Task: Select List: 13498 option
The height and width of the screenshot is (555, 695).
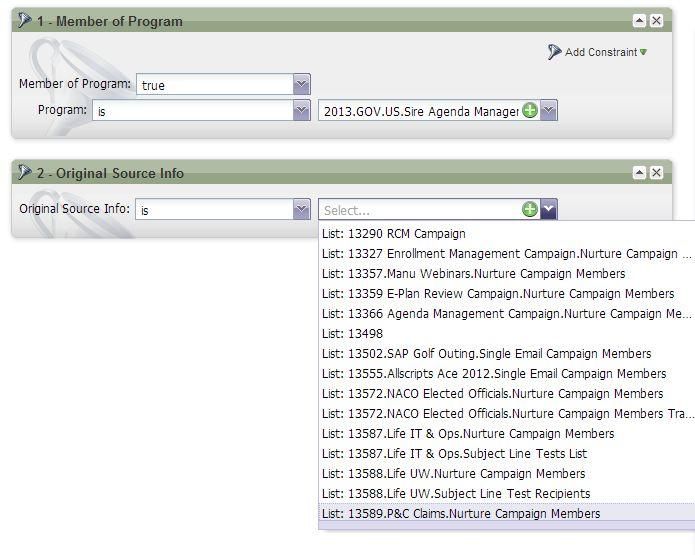Action: pos(352,334)
